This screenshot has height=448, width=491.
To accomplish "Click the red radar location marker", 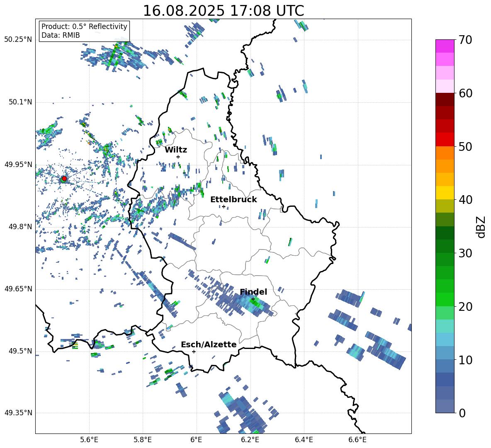I will click(x=64, y=179).
